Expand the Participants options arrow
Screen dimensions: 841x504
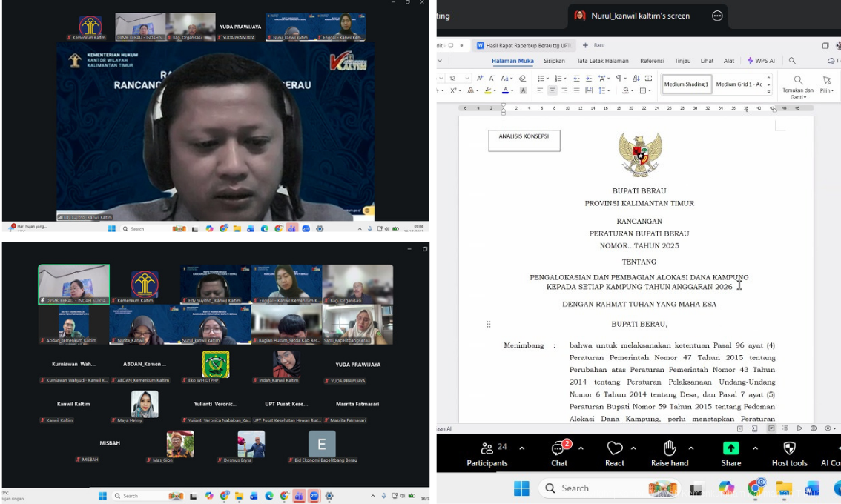click(521, 448)
